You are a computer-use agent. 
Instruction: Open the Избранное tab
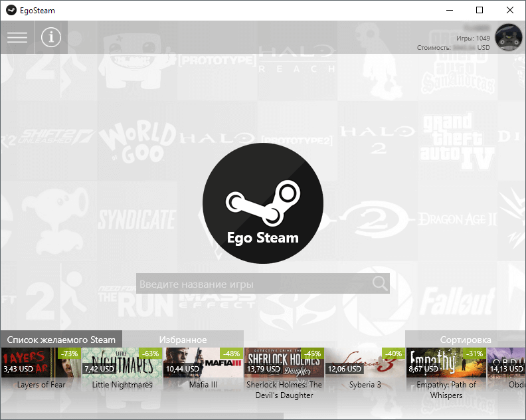pos(183,340)
